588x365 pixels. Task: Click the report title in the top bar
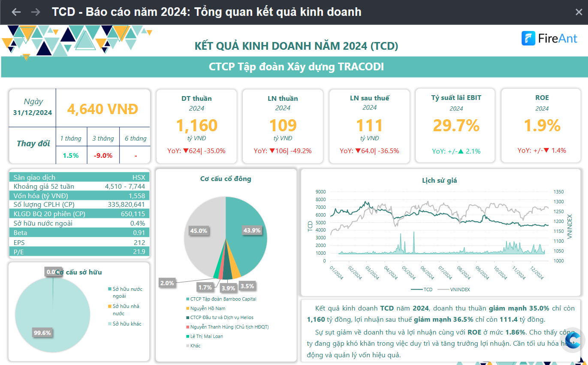(x=207, y=12)
